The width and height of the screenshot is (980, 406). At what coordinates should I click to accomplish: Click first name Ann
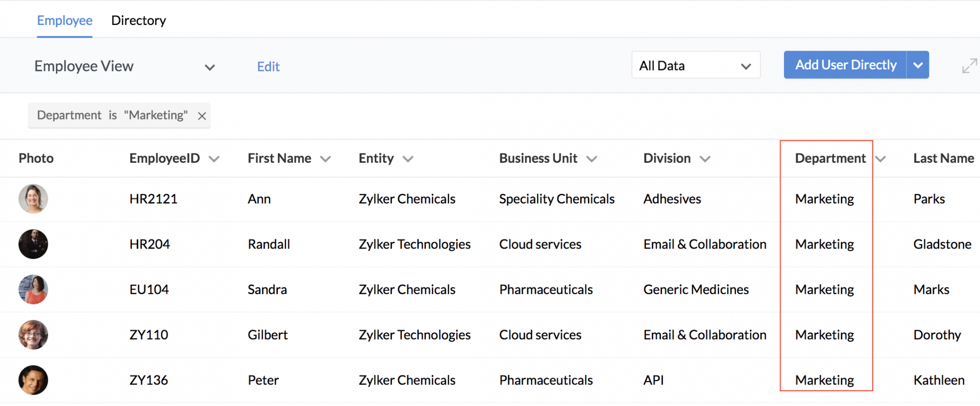(x=259, y=199)
